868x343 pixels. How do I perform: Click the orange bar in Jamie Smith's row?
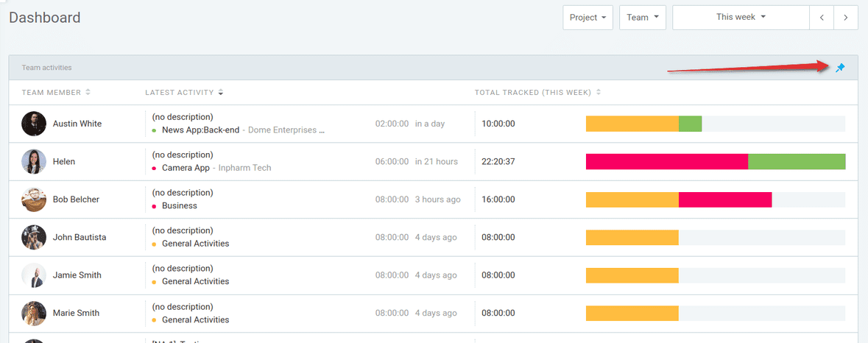(x=632, y=275)
